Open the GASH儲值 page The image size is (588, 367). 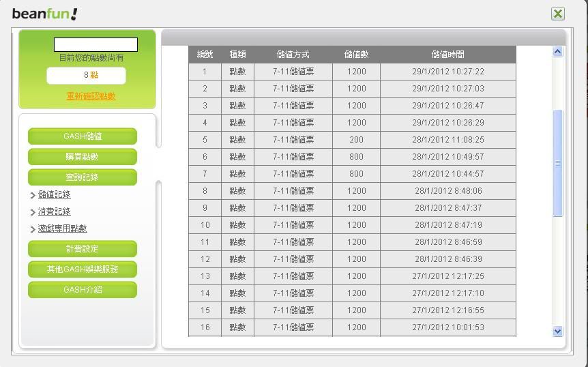[x=83, y=136]
